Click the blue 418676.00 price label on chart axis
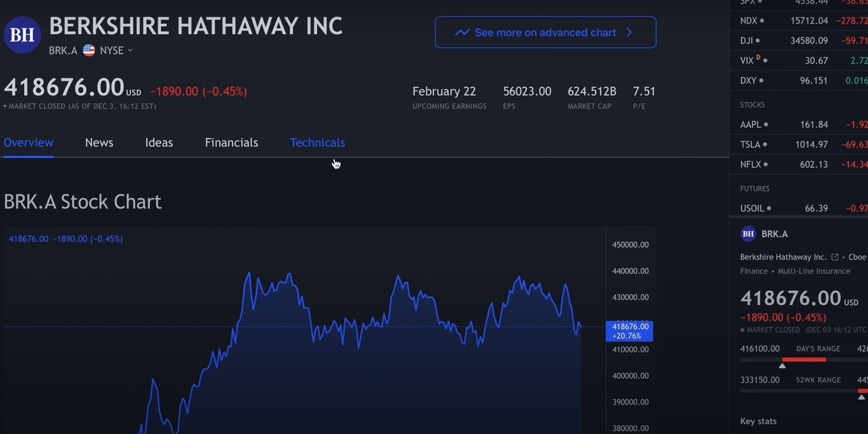This screenshot has height=434, width=868. [x=629, y=331]
